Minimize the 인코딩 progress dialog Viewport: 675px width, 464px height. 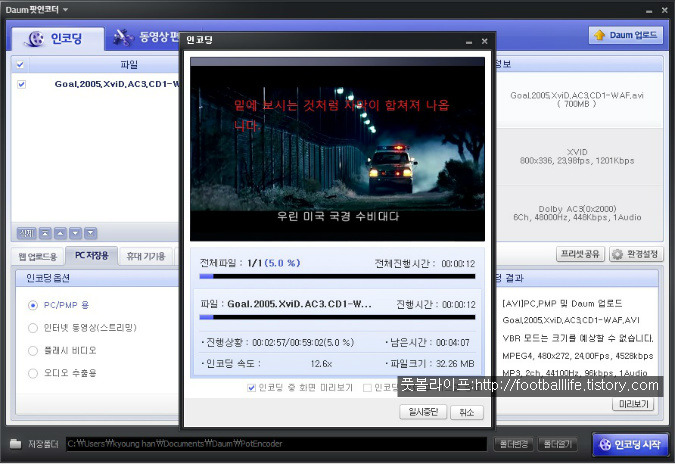coord(469,41)
